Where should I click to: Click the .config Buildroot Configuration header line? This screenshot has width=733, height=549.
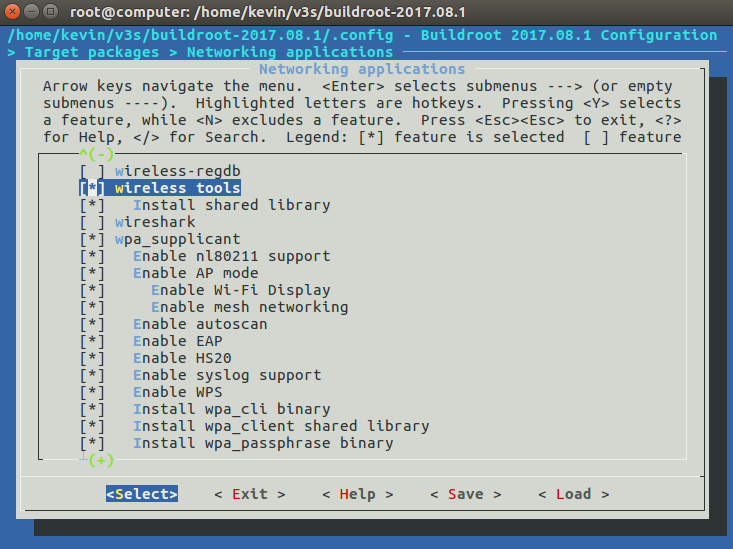362,35
